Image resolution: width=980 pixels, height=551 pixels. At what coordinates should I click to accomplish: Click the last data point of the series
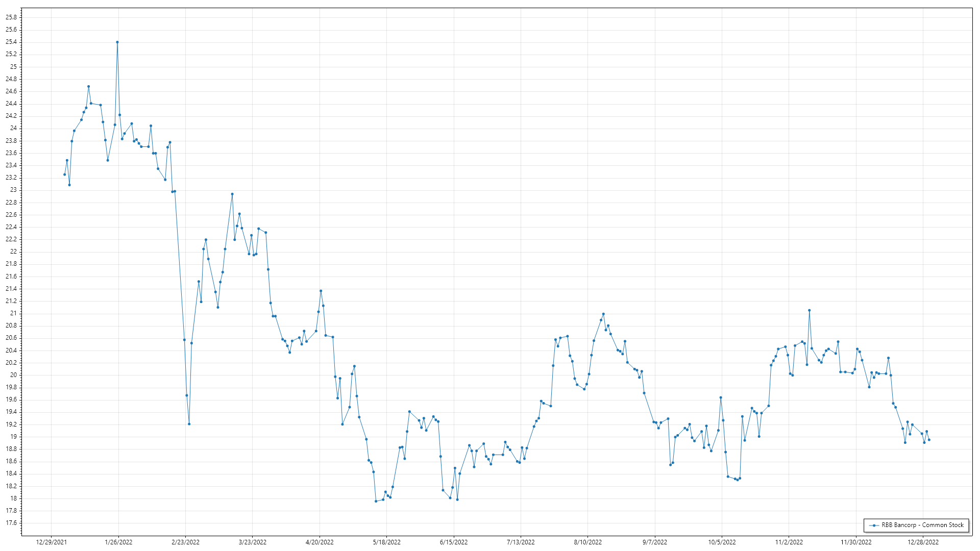coord(929,440)
